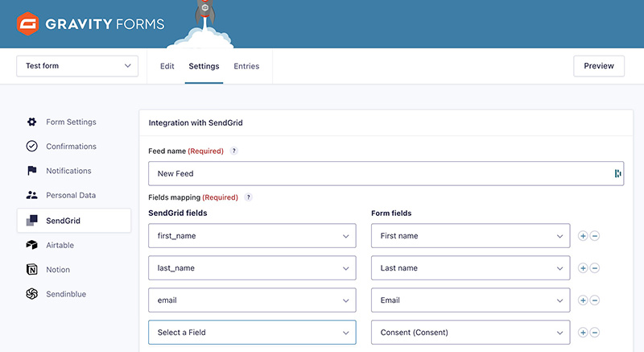Click the Form Settings gear icon
This screenshot has height=352, width=644.
(31, 122)
